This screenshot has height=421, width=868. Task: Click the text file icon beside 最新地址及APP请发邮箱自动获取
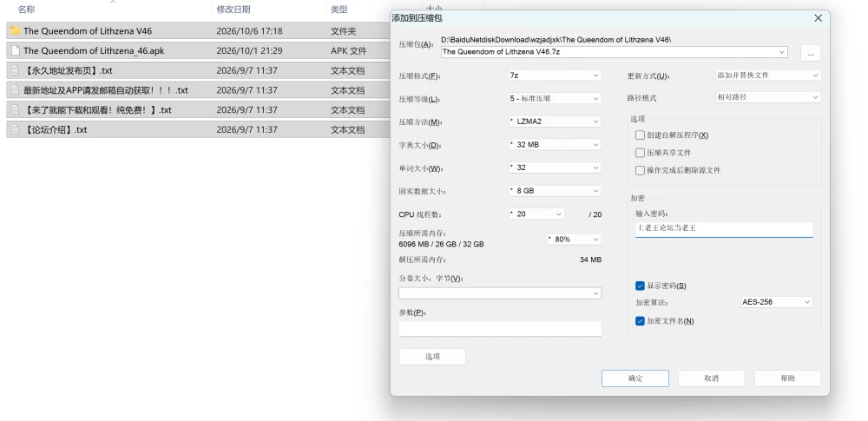point(15,90)
